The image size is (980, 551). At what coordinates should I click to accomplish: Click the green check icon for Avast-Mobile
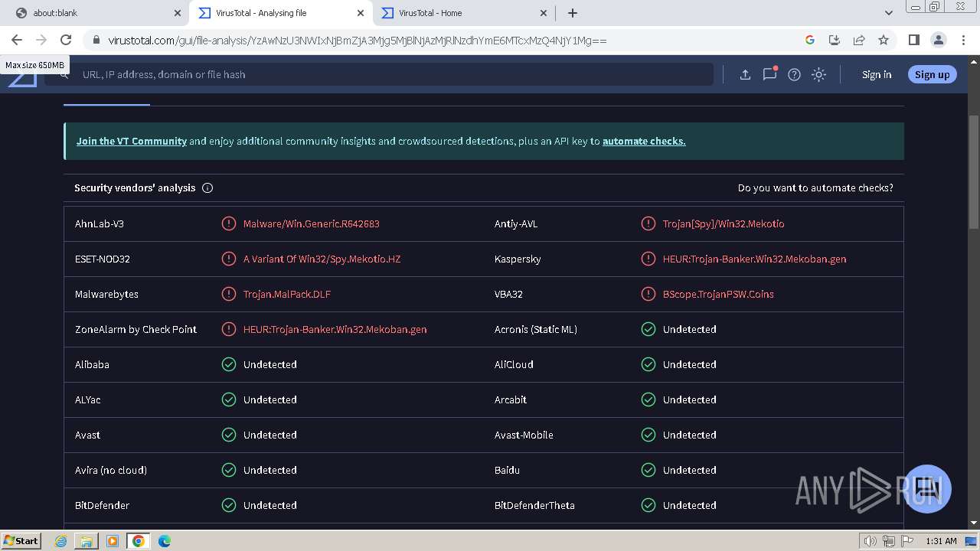pyautogui.click(x=648, y=435)
